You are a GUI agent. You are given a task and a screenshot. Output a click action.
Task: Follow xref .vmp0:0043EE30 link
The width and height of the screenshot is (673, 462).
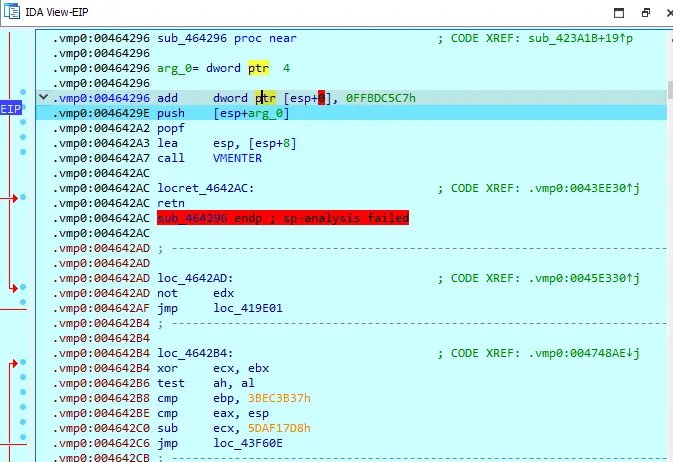pos(584,188)
